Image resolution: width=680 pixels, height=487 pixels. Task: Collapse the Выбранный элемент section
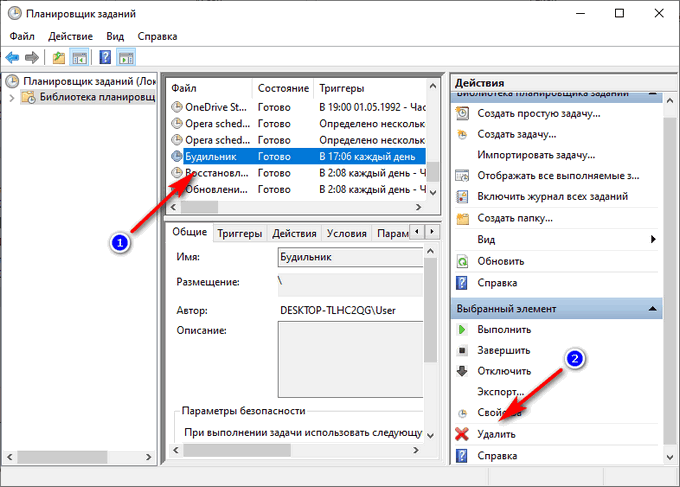coord(652,309)
